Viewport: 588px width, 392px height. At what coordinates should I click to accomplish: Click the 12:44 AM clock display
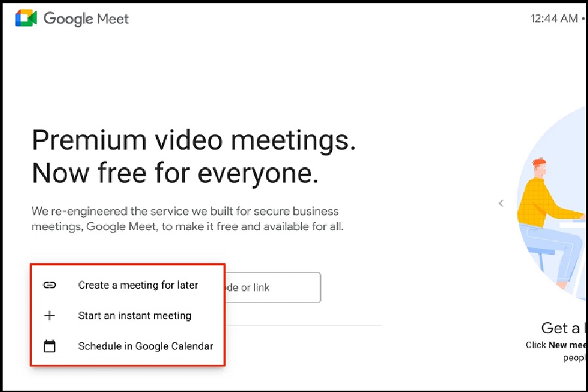click(x=554, y=18)
